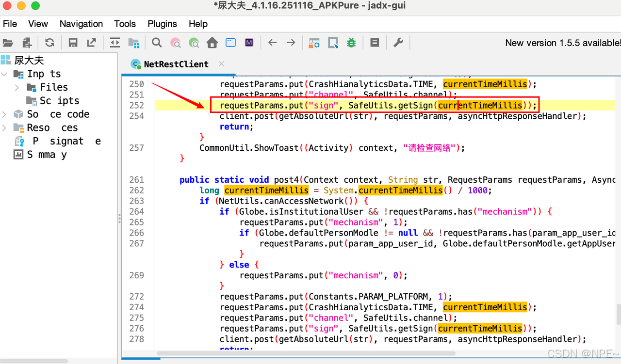Open the log viewer icon
Screen dimensions: 621x364
[375, 43]
